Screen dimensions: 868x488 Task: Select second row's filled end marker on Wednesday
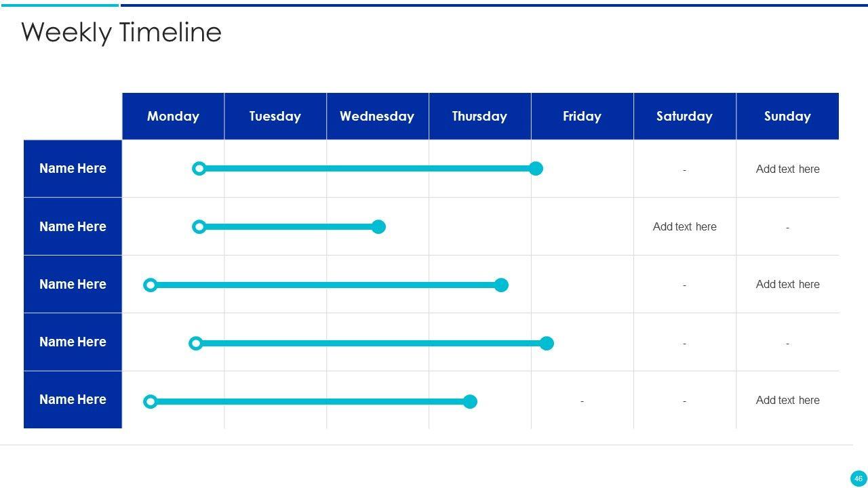pos(378,227)
